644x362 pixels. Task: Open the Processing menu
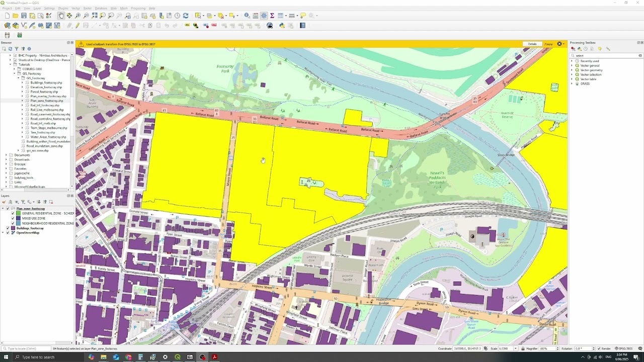click(138, 9)
